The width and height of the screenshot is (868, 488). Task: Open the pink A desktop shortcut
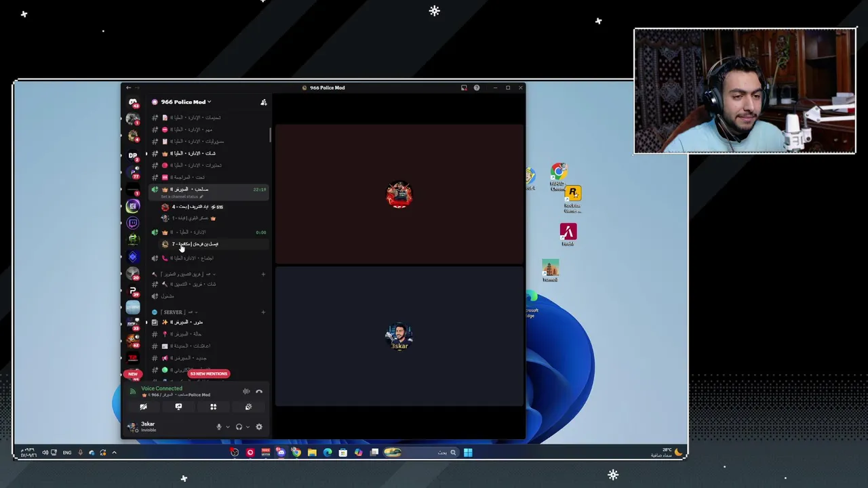click(568, 235)
